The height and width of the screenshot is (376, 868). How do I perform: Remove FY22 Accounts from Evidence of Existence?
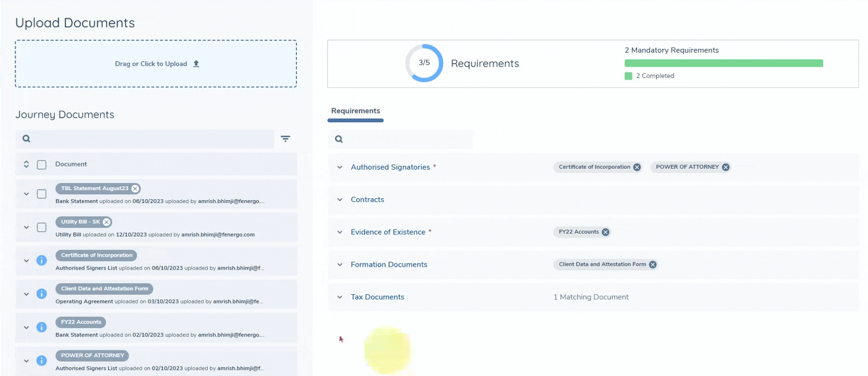click(x=605, y=232)
